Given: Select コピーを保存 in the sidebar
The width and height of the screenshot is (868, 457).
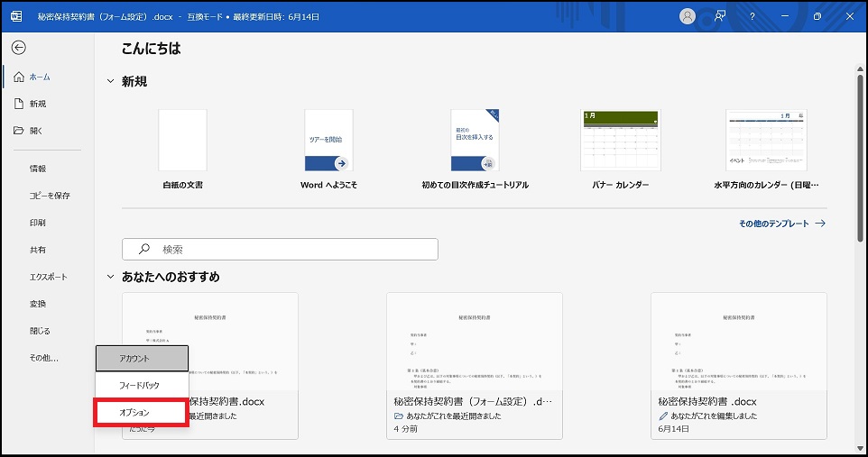Looking at the screenshot, I should (50, 196).
